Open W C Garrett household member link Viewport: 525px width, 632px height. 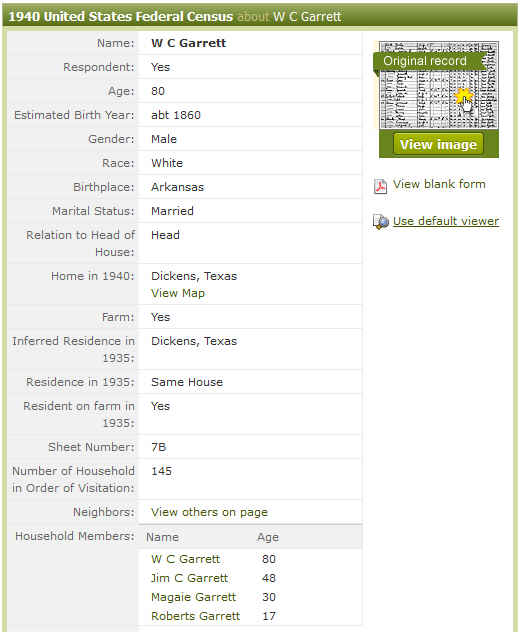point(185,559)
